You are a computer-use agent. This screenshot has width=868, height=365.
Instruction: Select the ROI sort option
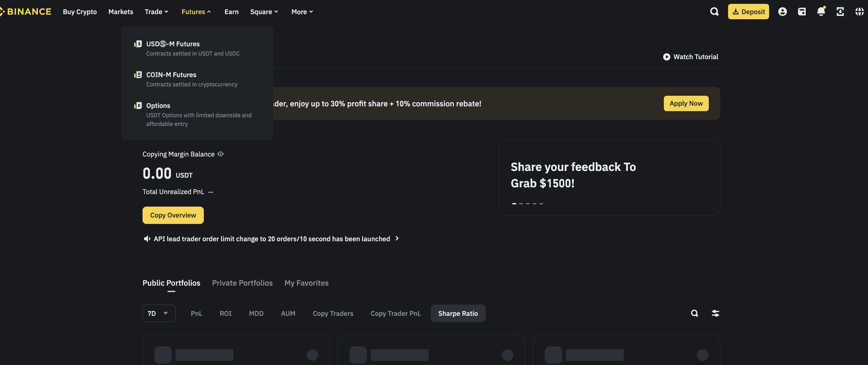coord(225,313)
